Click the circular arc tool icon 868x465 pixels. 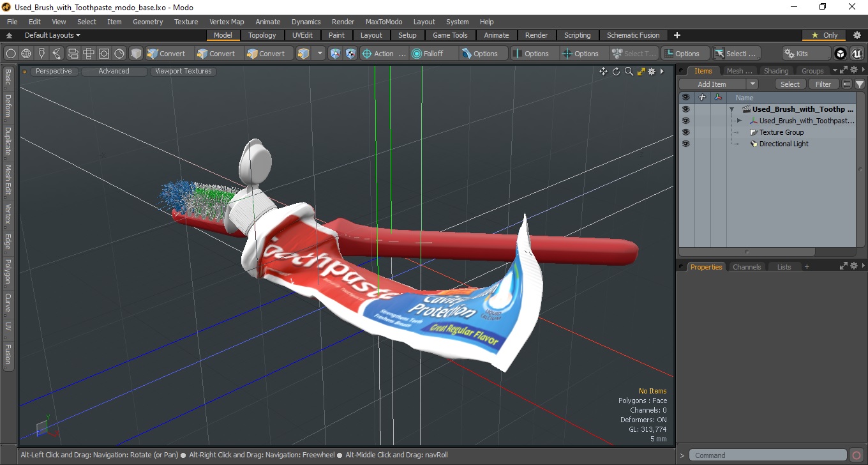point(119,54)
